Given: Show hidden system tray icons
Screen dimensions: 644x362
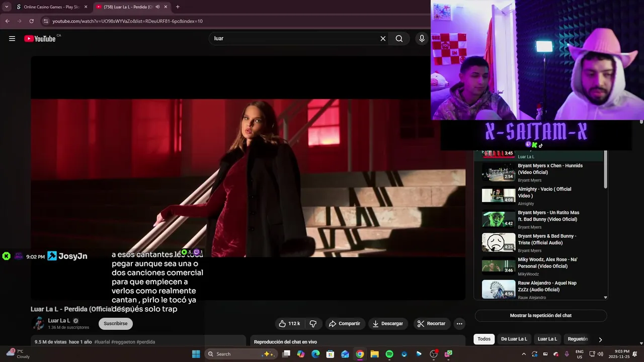Looking at the screenshot, I should point(524,354).
